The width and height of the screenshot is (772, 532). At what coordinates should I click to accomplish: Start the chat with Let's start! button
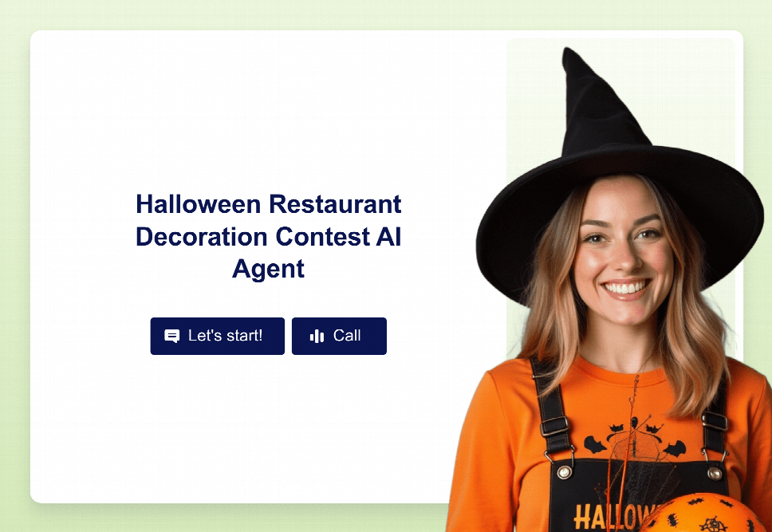point(218,336)
